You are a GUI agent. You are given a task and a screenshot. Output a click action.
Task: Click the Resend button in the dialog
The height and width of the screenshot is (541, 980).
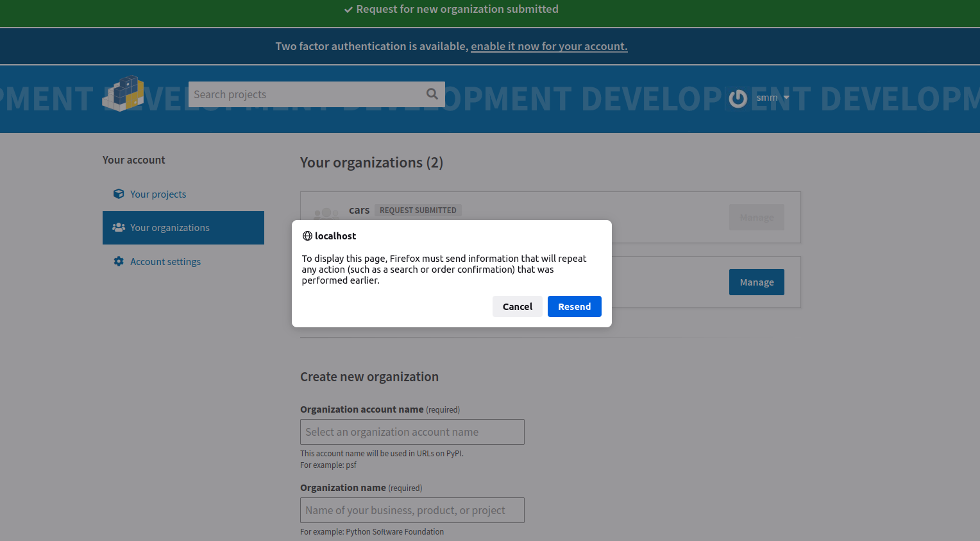coord(574,307)
